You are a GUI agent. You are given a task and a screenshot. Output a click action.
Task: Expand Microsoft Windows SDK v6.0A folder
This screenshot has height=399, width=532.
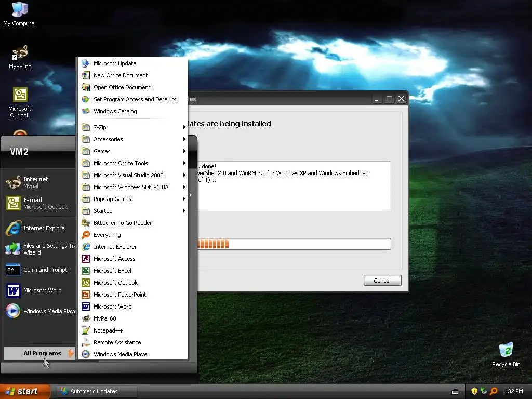point(132,187)
